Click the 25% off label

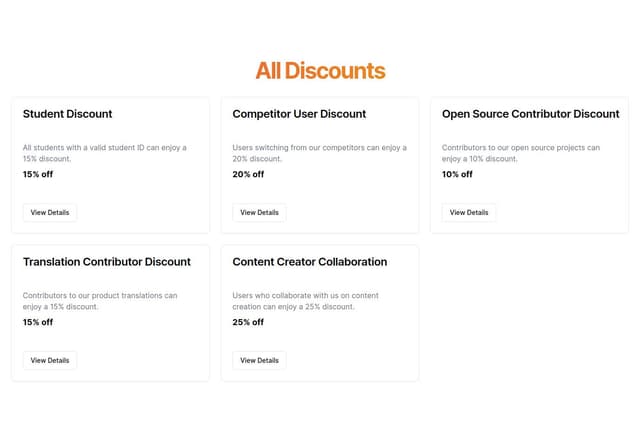coord(248,322)
